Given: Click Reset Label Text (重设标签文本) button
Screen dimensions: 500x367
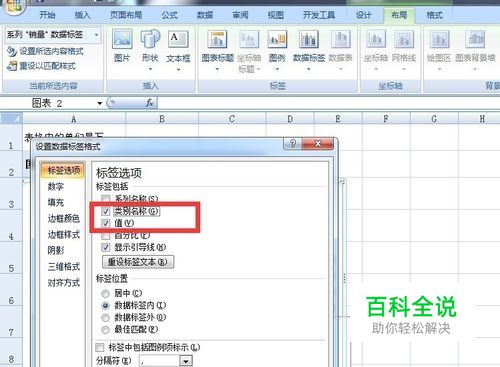Looking at the screenshot, I should (x=138, y=262).
